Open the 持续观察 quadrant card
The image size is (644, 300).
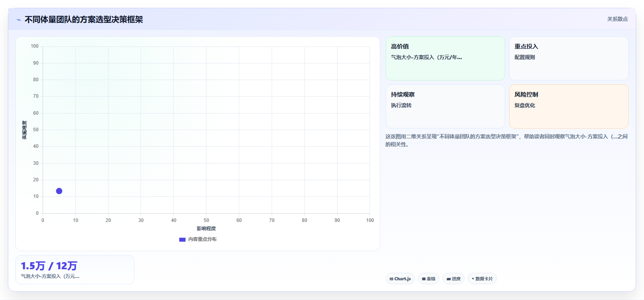[x=445, y=106]
